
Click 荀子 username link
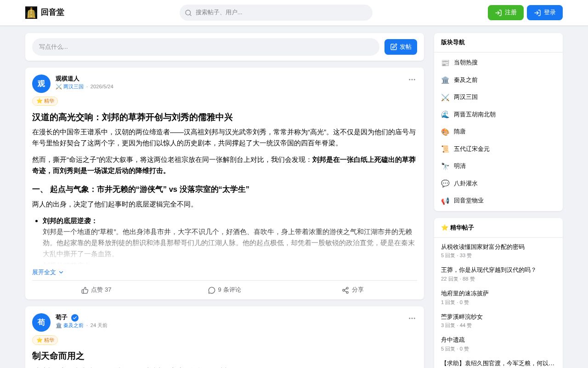click(62, 317)
